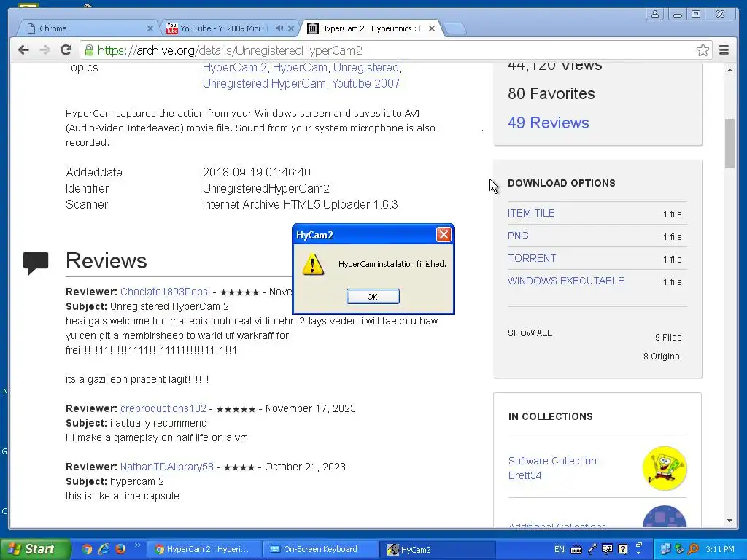
Task: Click the language bar help icon
Action: [x=622, y=549]
